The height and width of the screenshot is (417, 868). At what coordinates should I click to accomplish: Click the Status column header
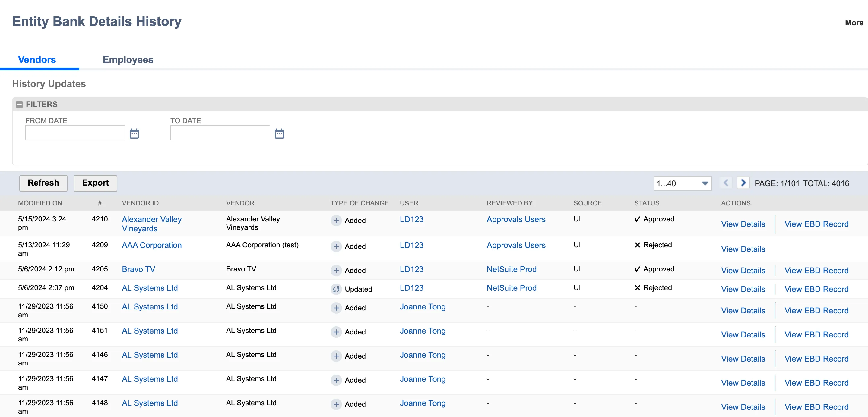tap(647, 203)
